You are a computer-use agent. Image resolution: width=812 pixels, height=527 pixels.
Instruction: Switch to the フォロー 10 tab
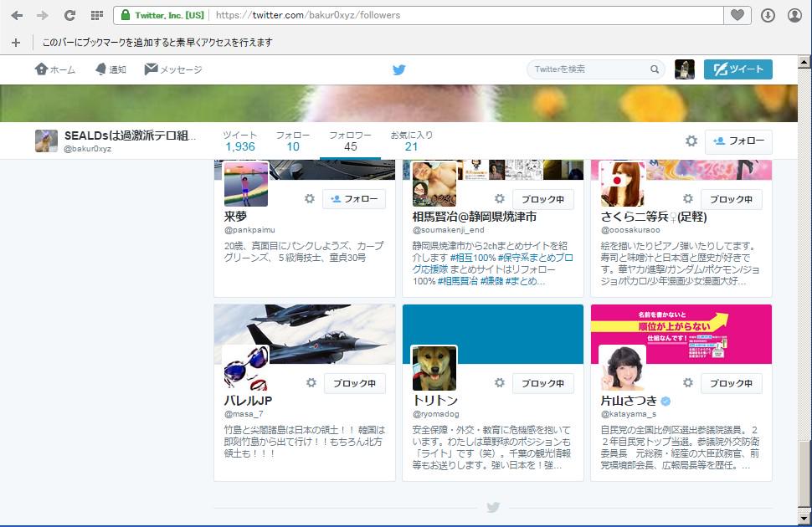pyautogui.click(x=293, y=141)
